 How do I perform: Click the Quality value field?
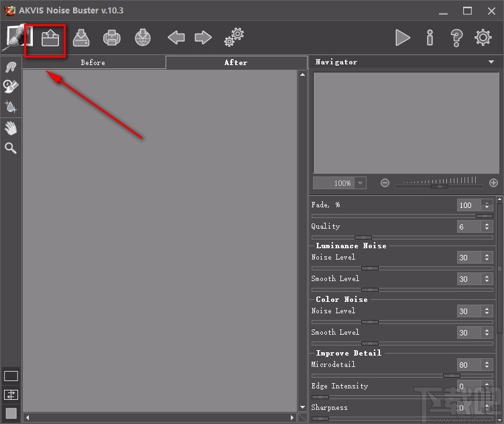click(468, 227)
